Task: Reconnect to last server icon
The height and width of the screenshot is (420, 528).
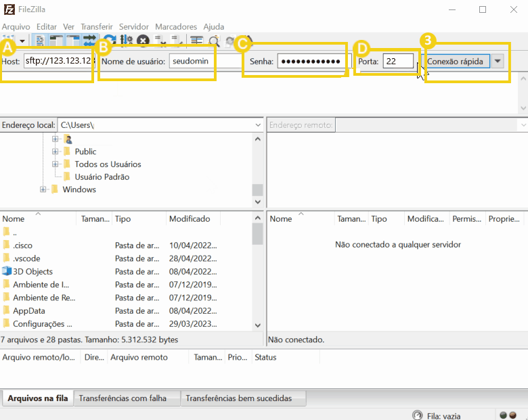Action: point(177,40)
